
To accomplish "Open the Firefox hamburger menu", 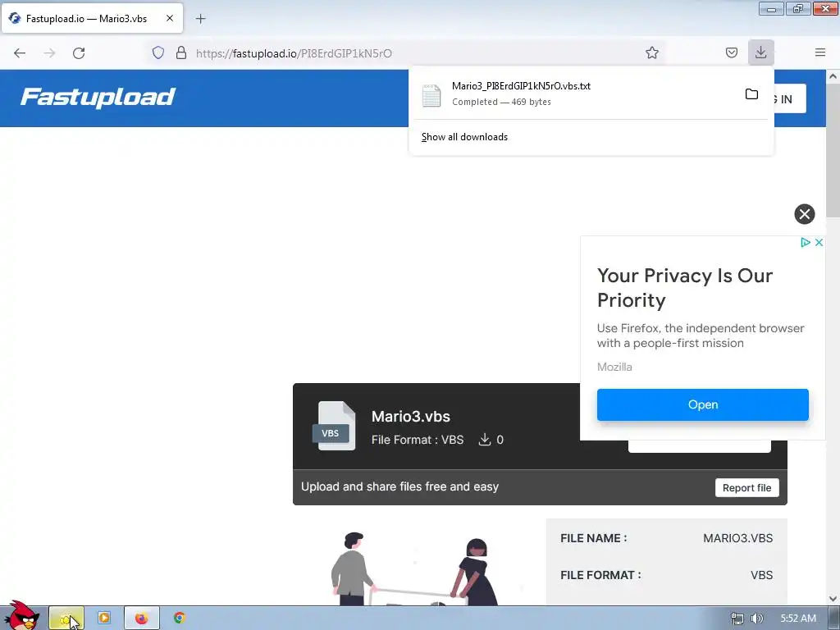I will coord(820,52).
